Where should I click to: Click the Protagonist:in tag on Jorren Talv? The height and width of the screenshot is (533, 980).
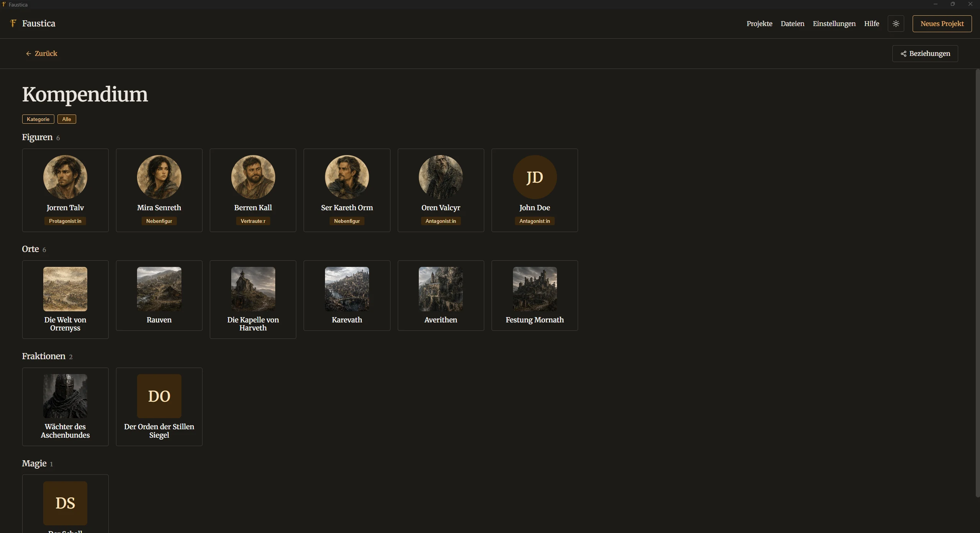pos(65,221)
